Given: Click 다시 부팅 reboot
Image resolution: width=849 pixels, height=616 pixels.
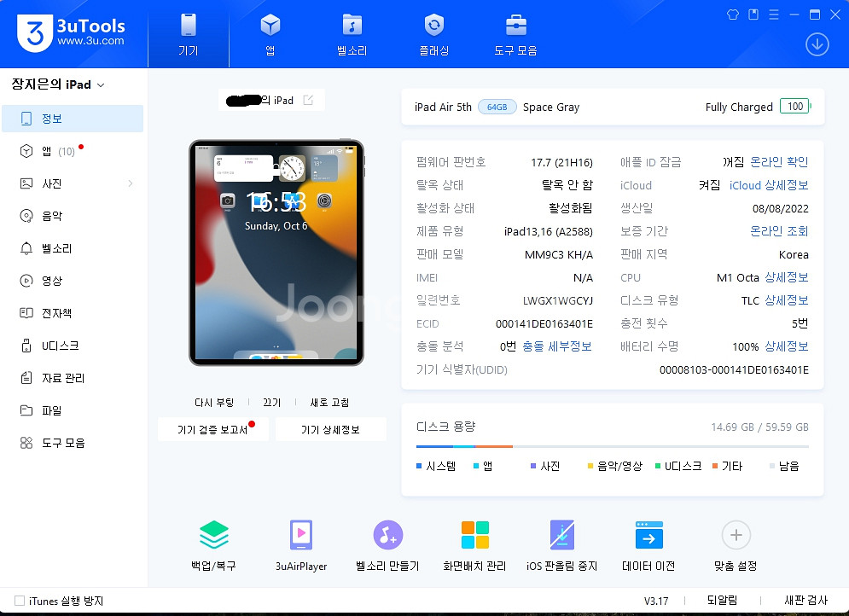Looking at the screenshot, I should [x=214, y=402].
